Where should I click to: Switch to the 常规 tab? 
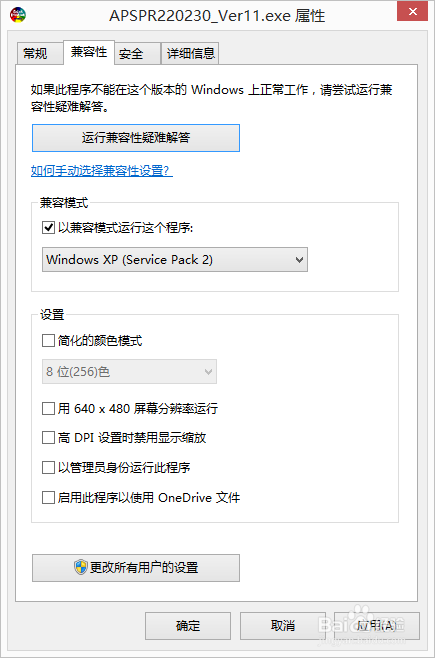tap(39, 53)
